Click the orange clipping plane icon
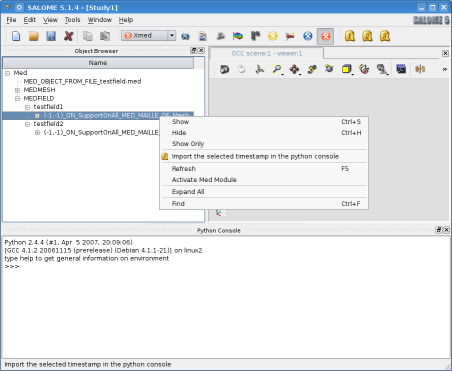Screen dimensions: 452x371 coord(420,69)
